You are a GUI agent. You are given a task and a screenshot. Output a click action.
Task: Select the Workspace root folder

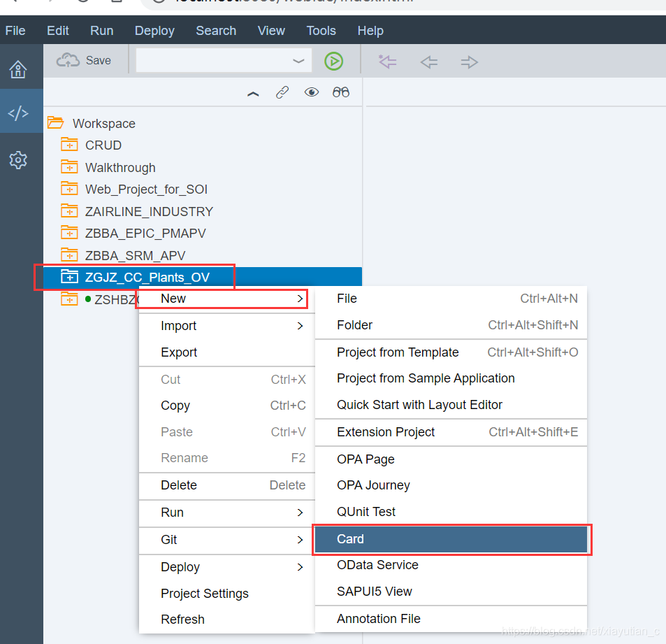(103, 124)
